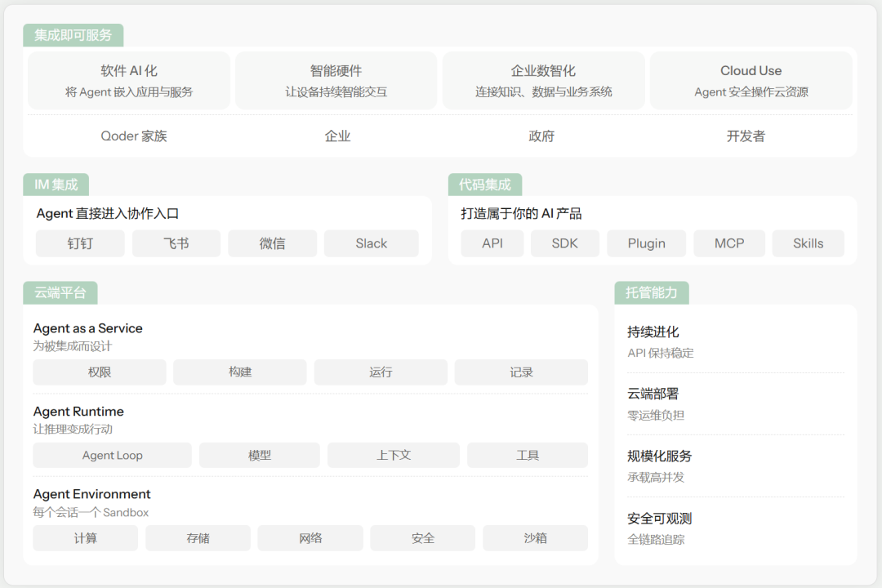Viewport: 882px width, 588px height.
Task: Select the 模型 chip
Action: (260, 455)
